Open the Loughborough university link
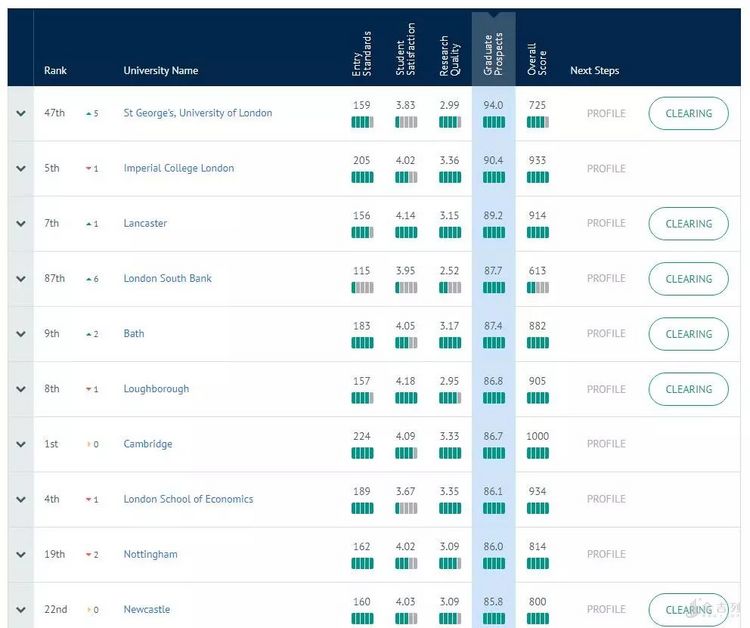Image resolution: width=750 pixels, height=628 pixels. [156, 389]
